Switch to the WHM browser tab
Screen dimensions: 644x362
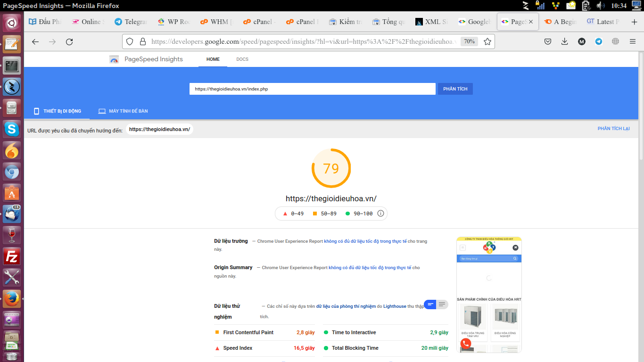point(216,22)
